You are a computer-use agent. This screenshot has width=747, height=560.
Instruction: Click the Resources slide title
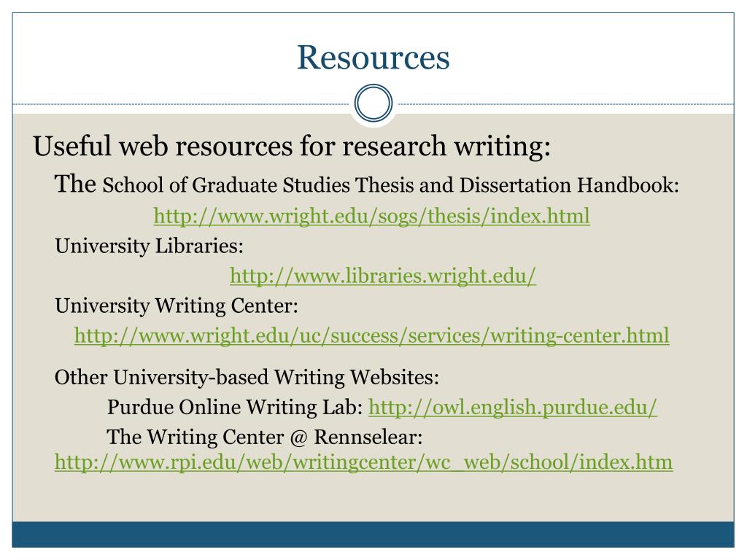point(373,58)
